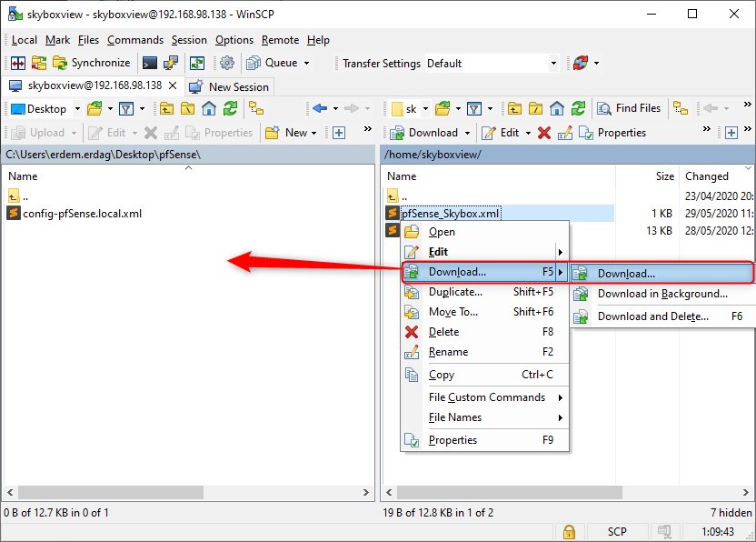Viewport: 756px width, 542px height.
Task: Click the Queue toolbar button
Action: click(272, 63)
